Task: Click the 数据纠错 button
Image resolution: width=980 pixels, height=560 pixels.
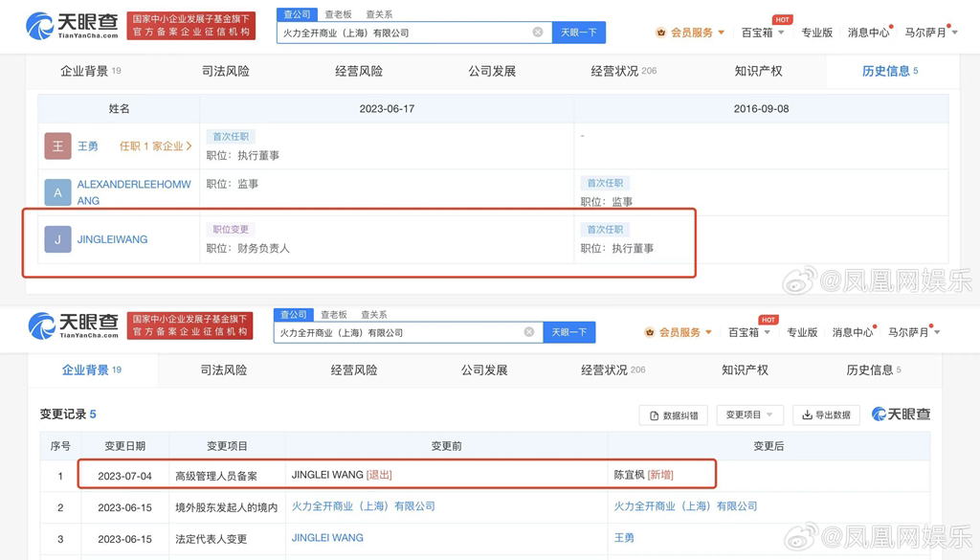Action: [x=673, y=415]
